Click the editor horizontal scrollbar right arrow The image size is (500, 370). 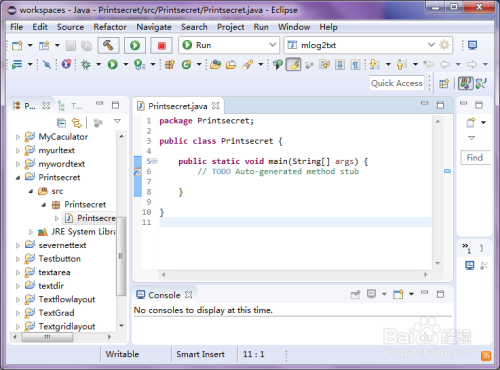[425, 275]
